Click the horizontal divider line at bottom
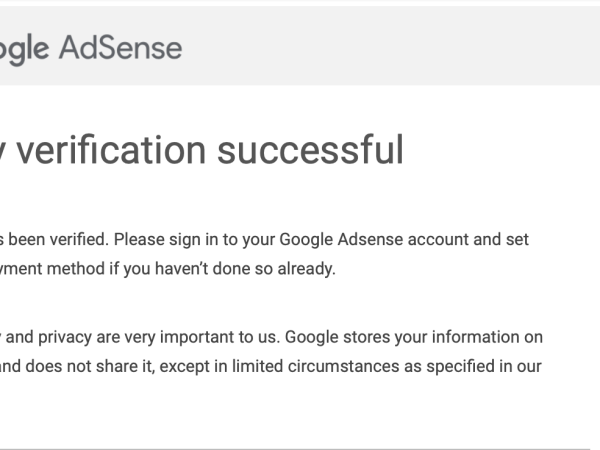Screen dimensions: 600x450 click(300, 448)
